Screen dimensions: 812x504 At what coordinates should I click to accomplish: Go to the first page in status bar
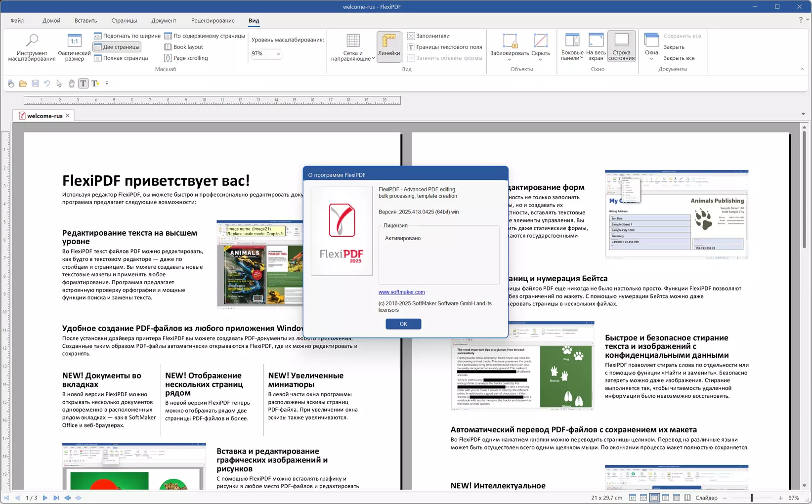point(6,498)
